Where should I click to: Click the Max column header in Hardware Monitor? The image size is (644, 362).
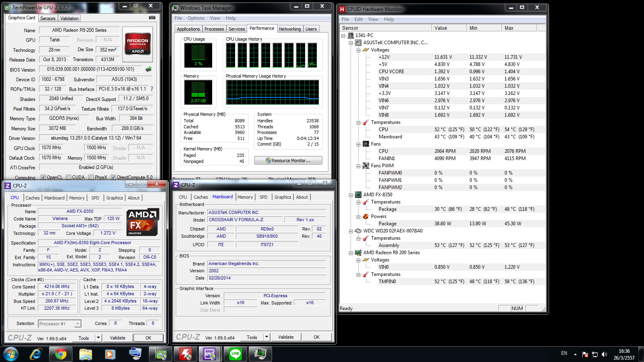(x=519, y=28)
